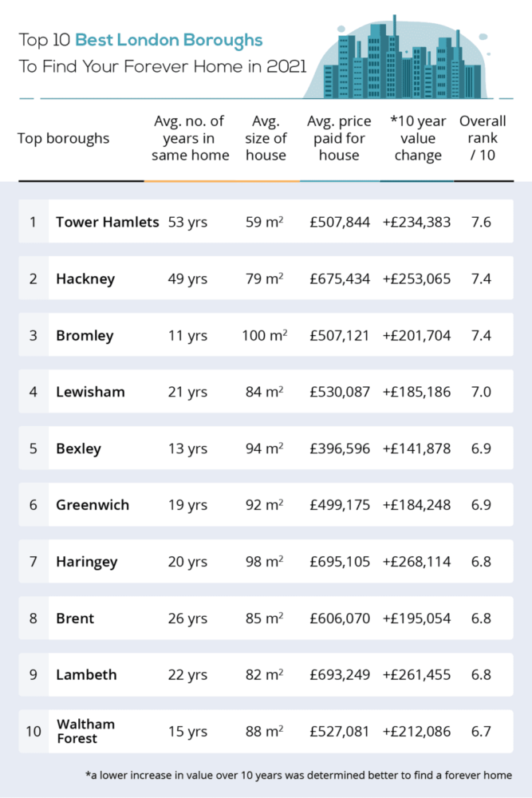Click the Brent borough name
Viewport: 532px width, 798px height.
[x=75, y=618]
